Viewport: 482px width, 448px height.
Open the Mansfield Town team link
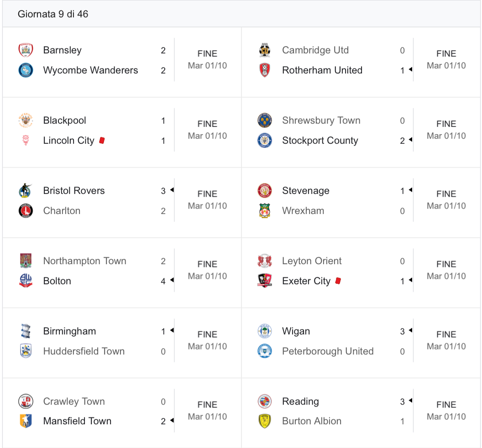(x=77, y=421)
